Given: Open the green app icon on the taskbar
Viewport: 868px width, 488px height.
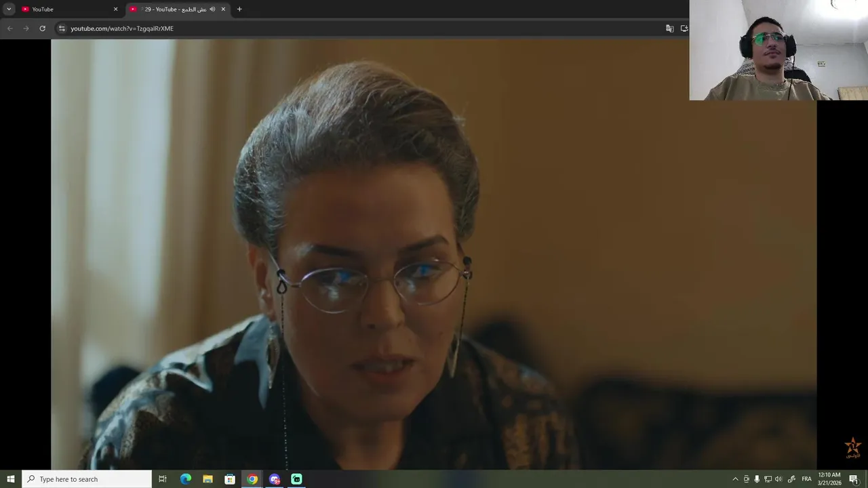Looking at the screenshot, I should tap(296, 479).
